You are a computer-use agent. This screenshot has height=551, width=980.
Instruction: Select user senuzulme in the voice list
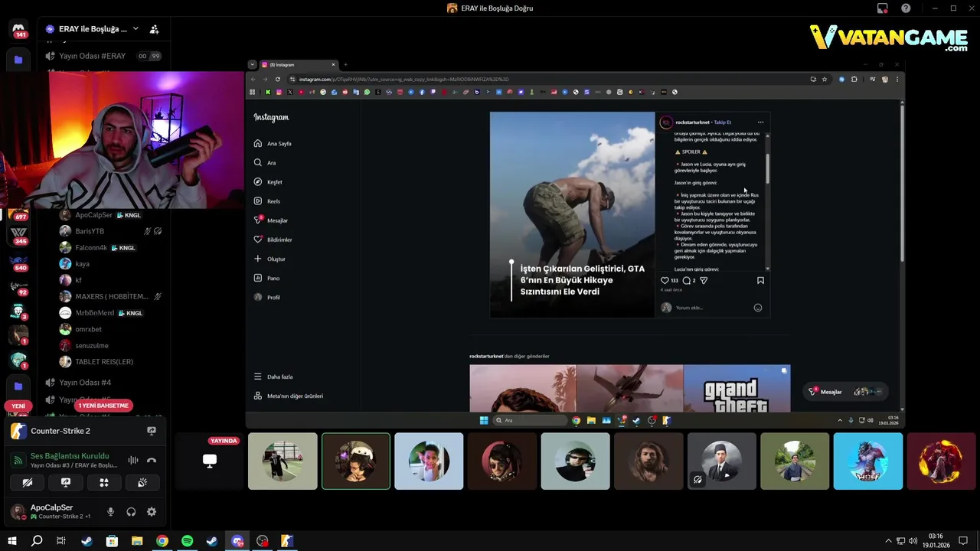point(91,345)
